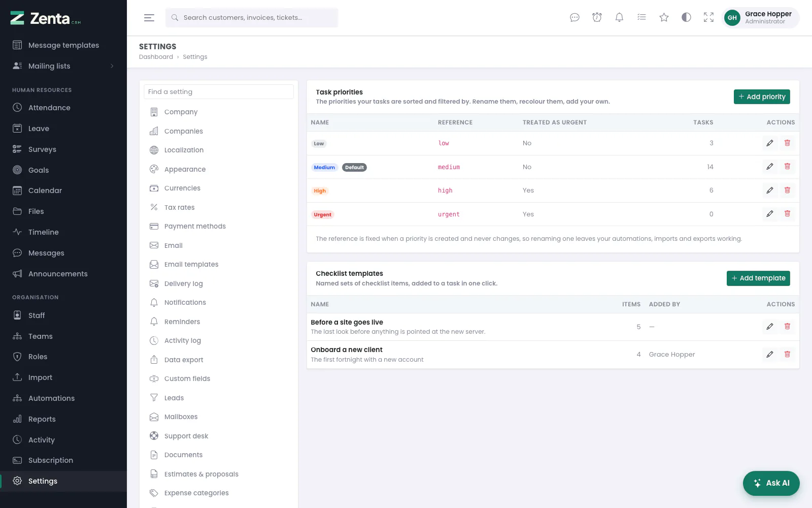Delete the High priority row
The image size is (812, 508).
[787, 190]
